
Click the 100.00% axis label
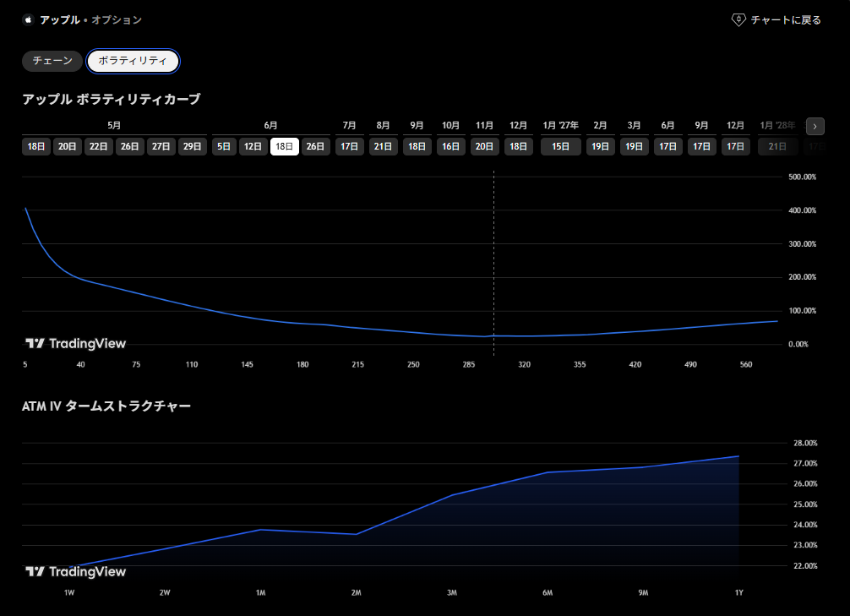click(803, 311)
